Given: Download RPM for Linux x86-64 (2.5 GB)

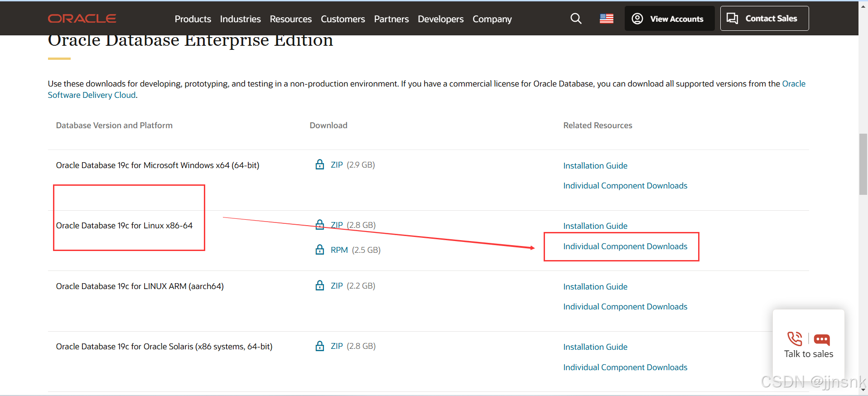Looking at the screenshot, I should 339,250.
